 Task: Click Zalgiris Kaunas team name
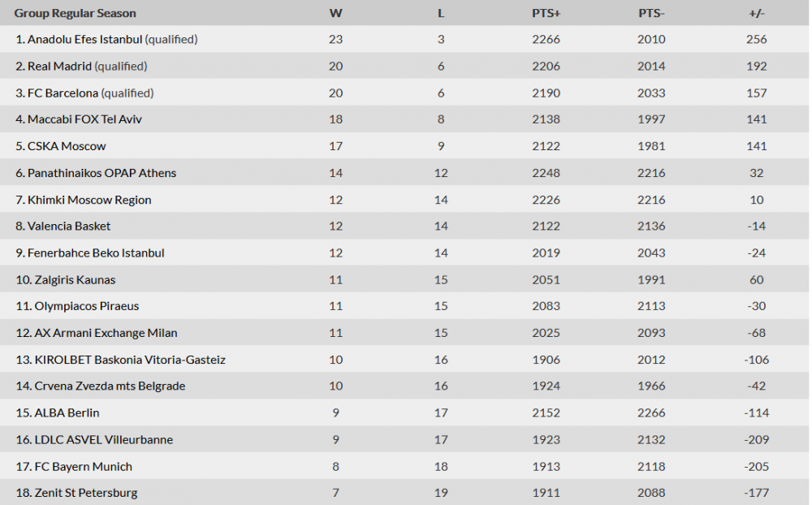tap(75, 279)
